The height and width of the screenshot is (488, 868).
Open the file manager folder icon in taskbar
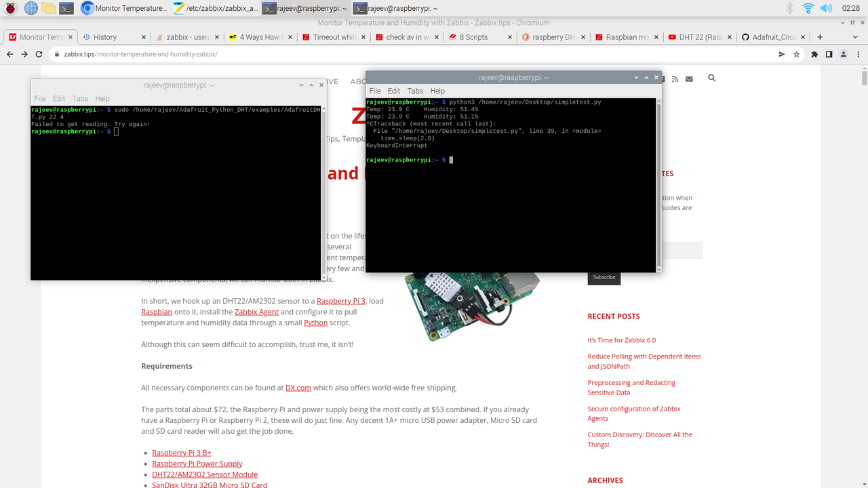(48, 8)
